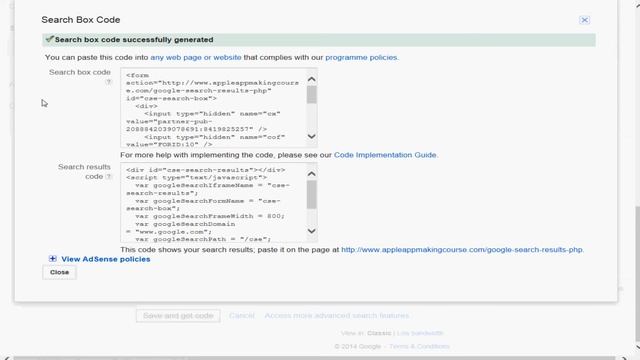Click the Cancel link behind the dialog
640x360 pixels.
[242, 316]
